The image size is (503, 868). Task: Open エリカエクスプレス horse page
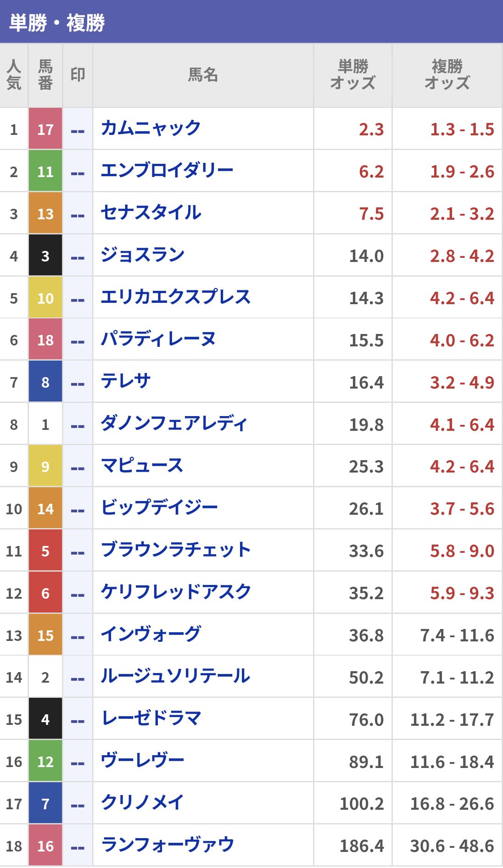click(176, 297)
